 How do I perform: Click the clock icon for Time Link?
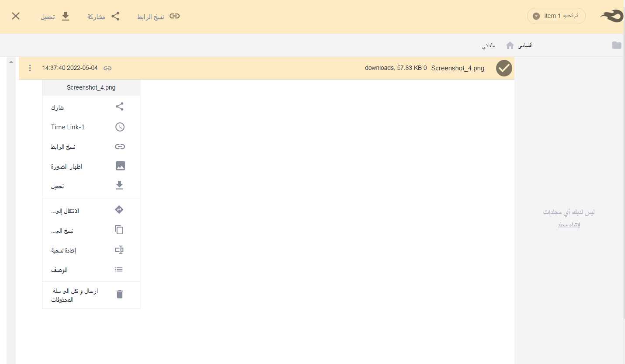pos(120,127)
